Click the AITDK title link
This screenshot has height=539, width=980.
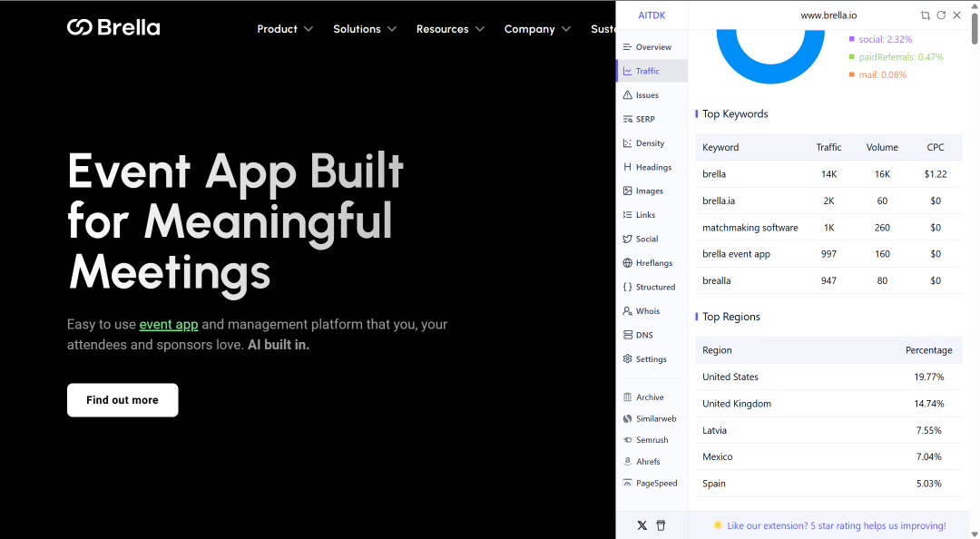pos(652,15)
